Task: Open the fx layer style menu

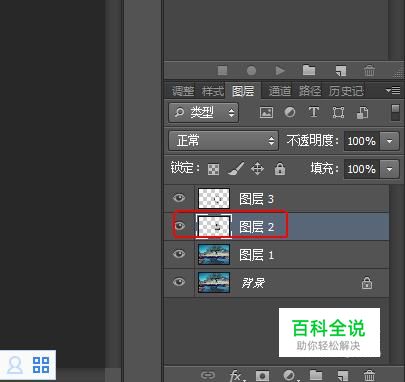Action: click(x=237, y=376)
